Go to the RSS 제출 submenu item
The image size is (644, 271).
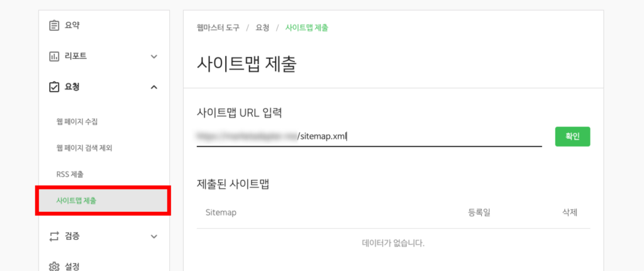click(70, 174)
